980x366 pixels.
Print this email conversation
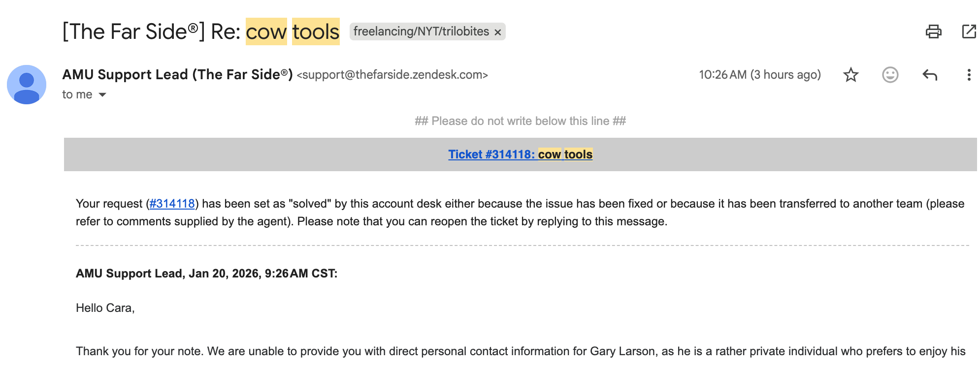pos(933,32)
